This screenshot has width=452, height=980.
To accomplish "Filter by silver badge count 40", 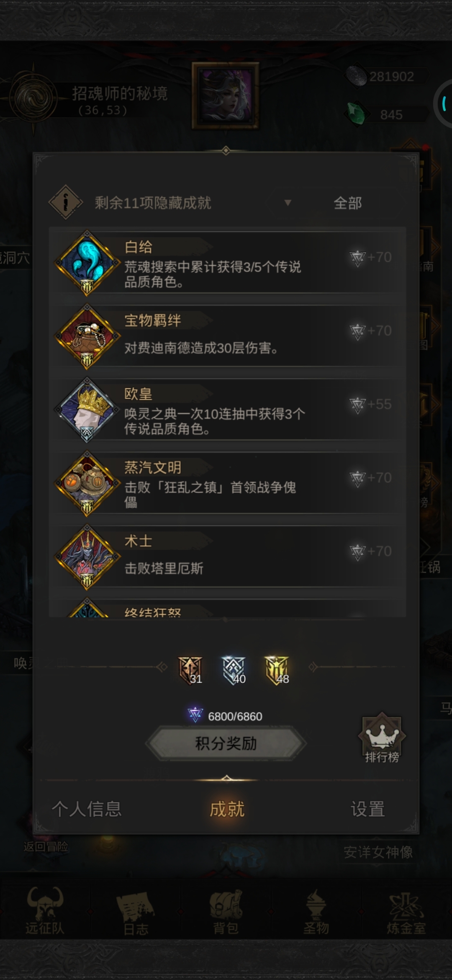I will tap(234, 670).
